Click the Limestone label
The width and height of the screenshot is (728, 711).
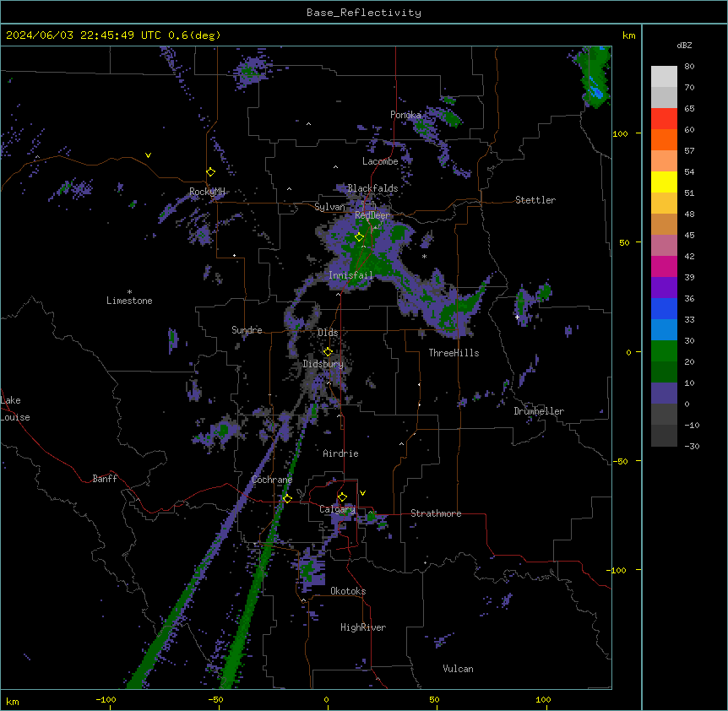click(x=129, y=301)
